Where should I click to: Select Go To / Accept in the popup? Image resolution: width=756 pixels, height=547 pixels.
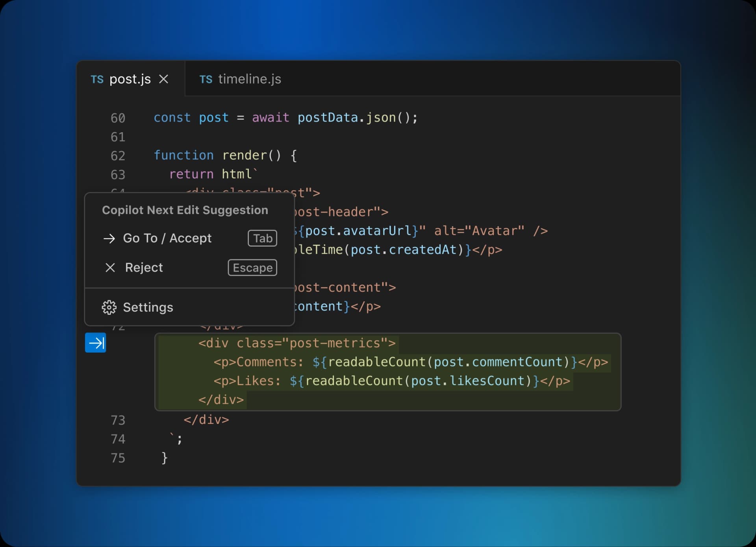coord(167,238)
